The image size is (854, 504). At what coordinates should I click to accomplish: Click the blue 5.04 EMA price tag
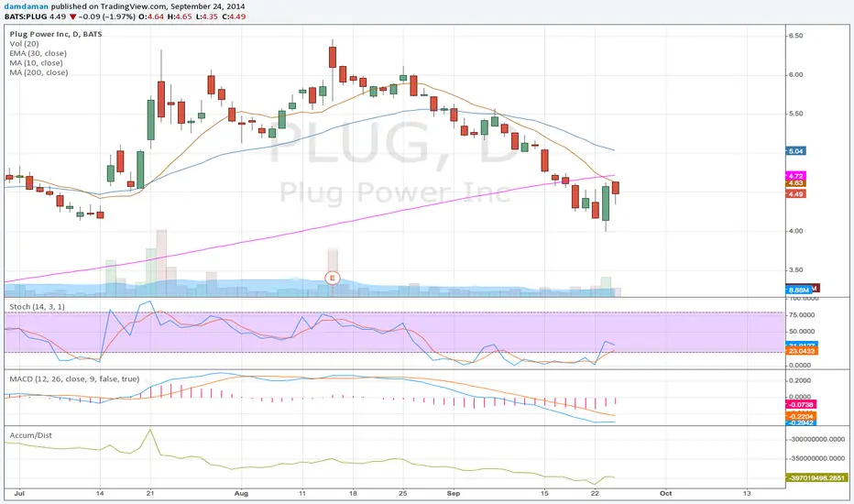795,151
